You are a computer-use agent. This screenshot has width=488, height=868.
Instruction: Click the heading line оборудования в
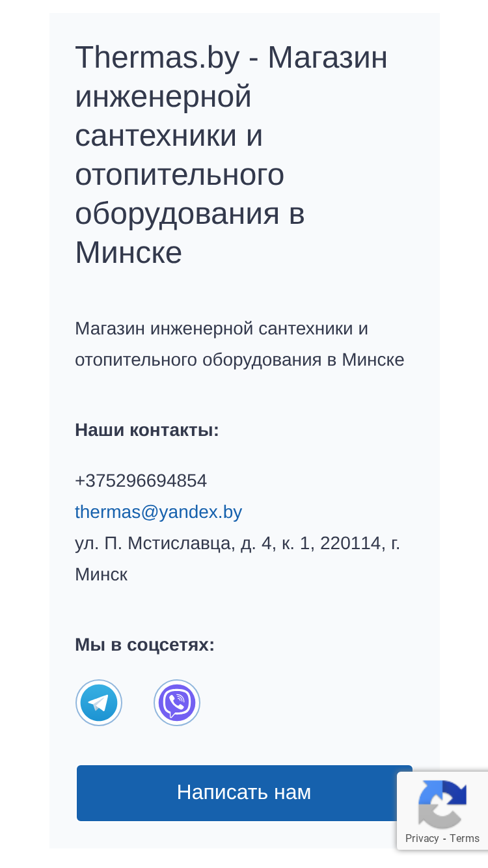pos(190,214)
